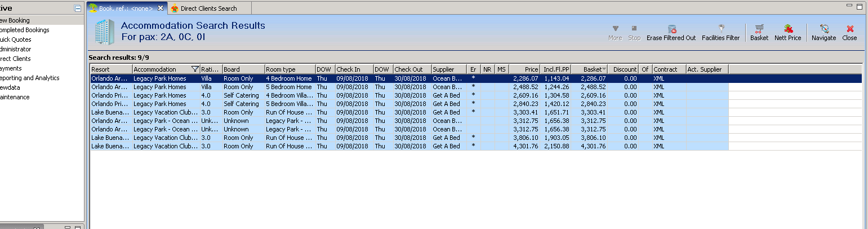868x229 pixels.
Task: Open Completed Bookings in sidebar
Action: [x=25, y=30]
